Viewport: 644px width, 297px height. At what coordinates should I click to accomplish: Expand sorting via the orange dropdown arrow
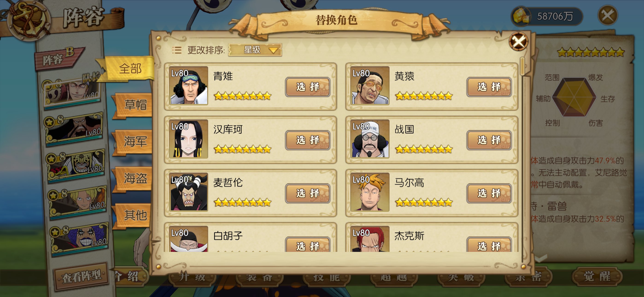coord(273,50)
